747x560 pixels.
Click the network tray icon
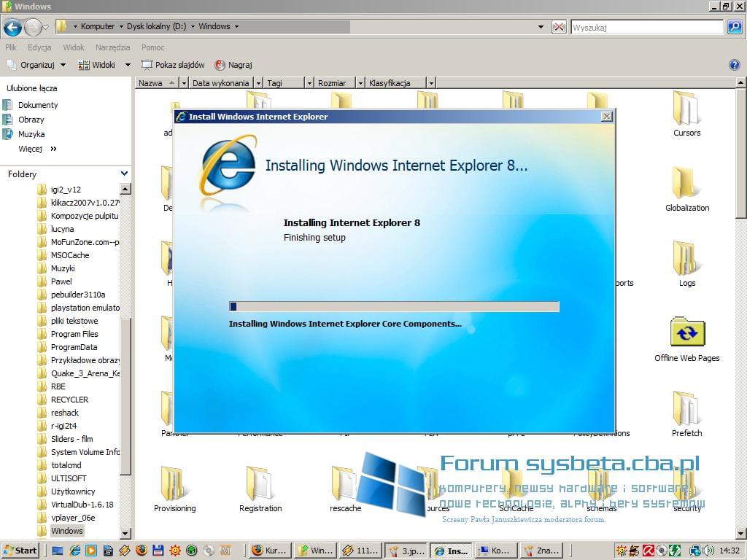click(x=695, y=551)
